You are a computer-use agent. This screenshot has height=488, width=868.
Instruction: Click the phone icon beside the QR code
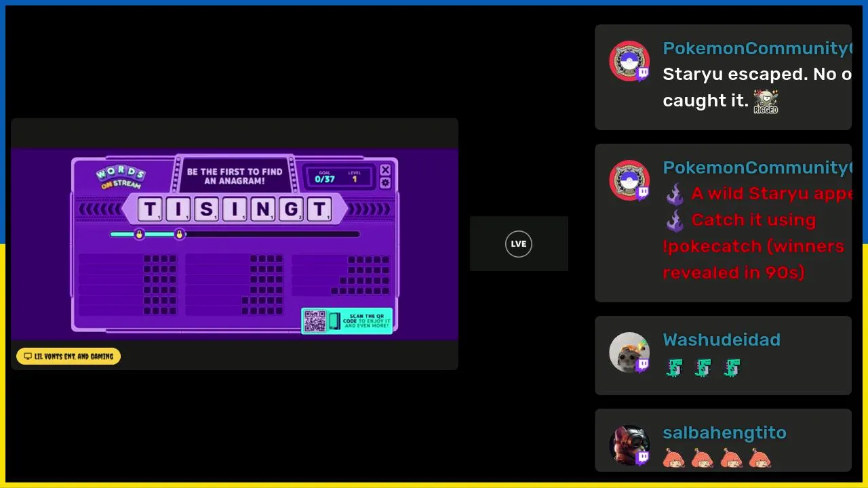[x=334, y=321]
